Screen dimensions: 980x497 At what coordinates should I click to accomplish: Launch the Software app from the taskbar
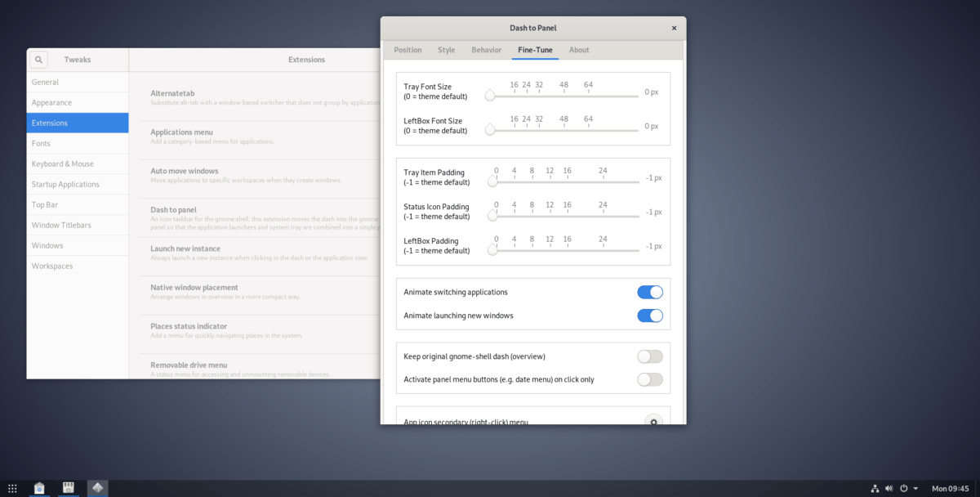click(x=39, y=488)
